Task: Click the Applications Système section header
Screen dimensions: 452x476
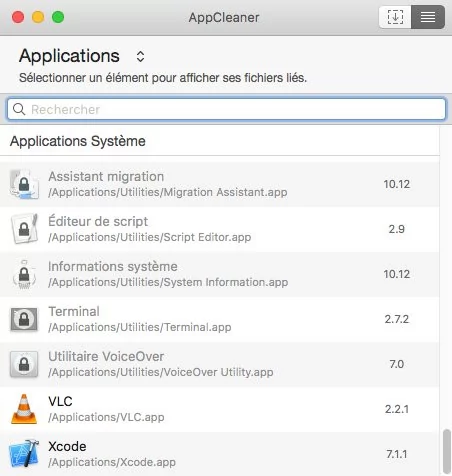Action: [x=78, y=141]
